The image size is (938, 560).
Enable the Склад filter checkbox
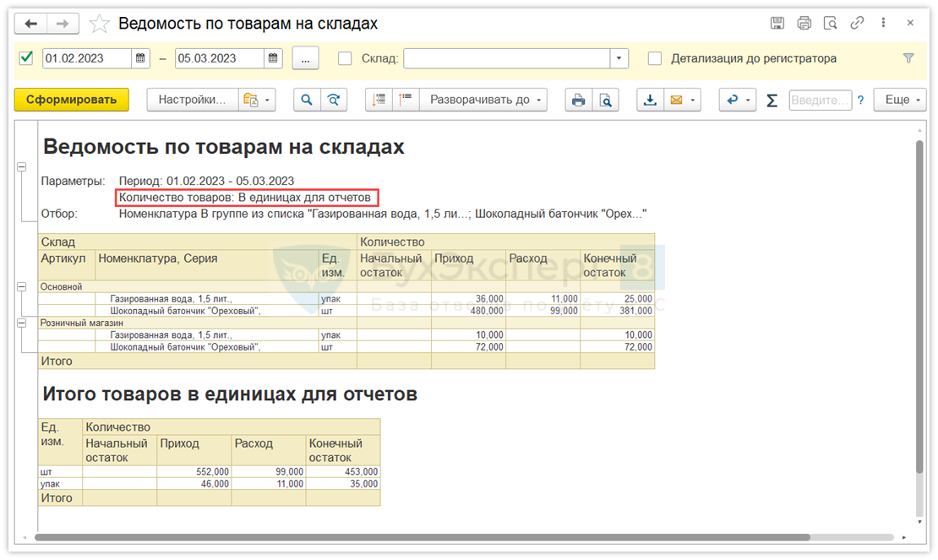tap(345, 58)
